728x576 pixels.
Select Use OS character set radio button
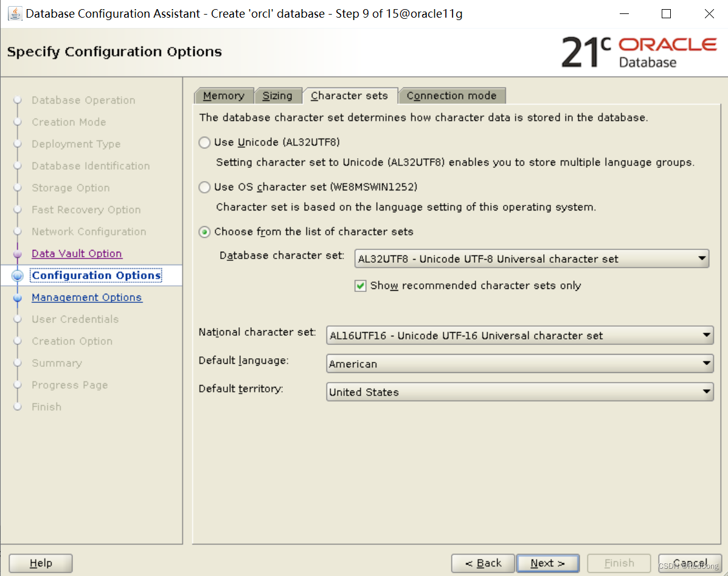click(204, 187)
